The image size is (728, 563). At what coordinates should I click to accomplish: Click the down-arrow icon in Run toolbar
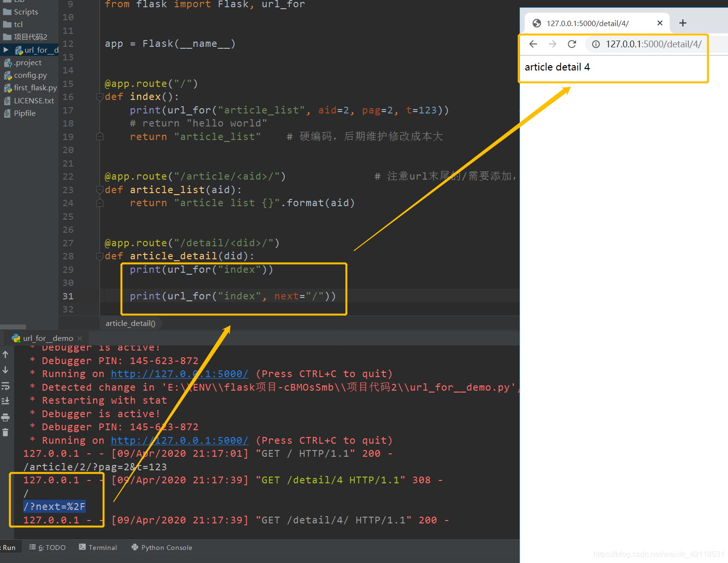click(5, 370)
